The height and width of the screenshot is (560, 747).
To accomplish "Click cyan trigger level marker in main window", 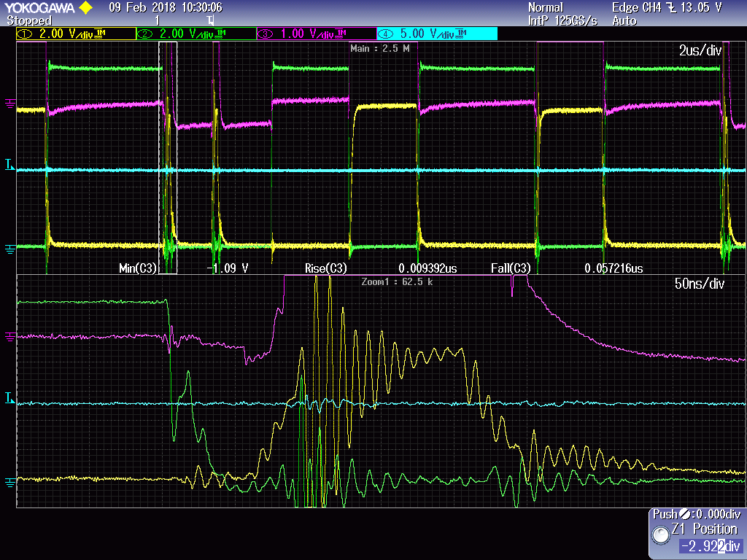I will [x=10, y=166].
